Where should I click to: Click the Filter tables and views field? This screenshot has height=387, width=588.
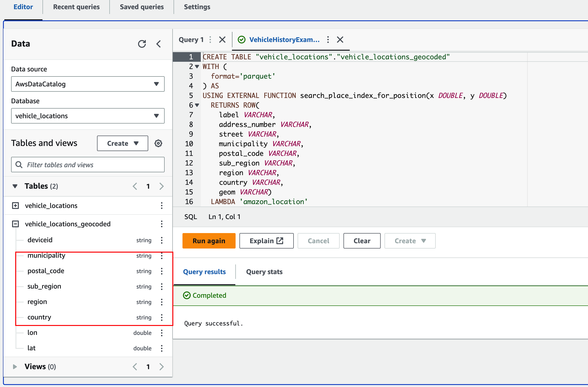coord(88,165)
